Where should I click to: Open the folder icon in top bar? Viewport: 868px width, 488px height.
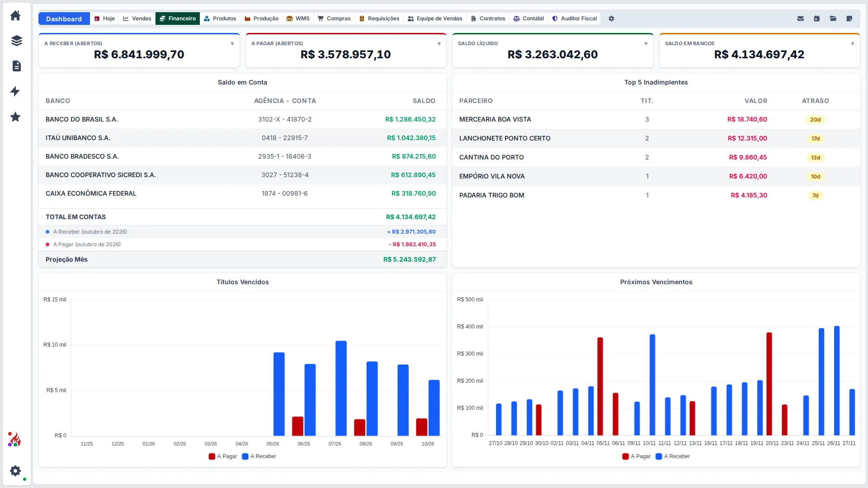pyautogui.click(x=833, y=19)
